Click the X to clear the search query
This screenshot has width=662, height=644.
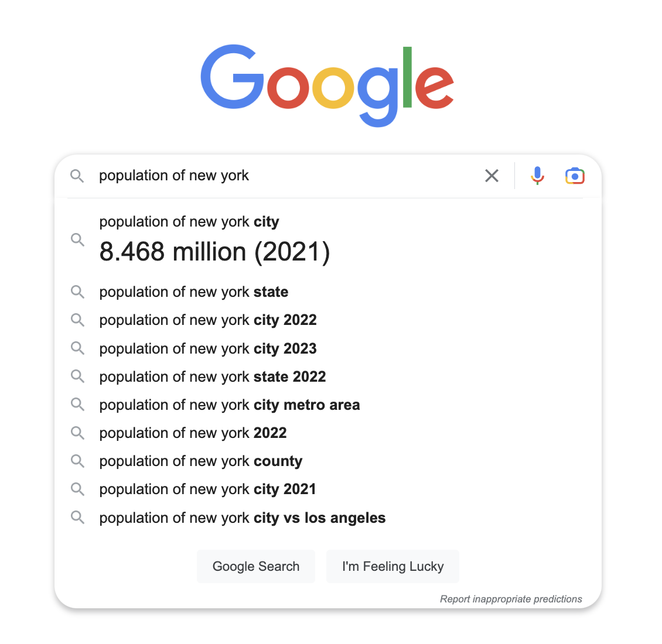coord(492,175)
